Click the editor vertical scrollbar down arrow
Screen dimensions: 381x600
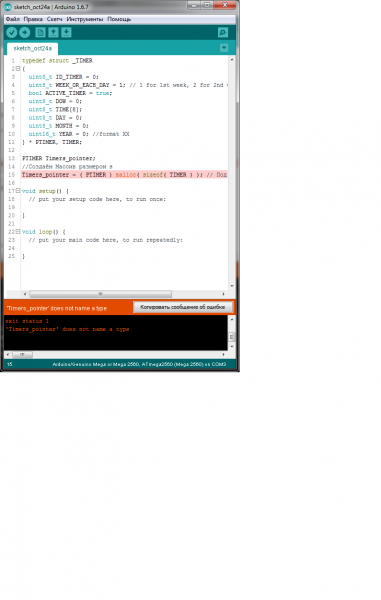coord(232,286)
